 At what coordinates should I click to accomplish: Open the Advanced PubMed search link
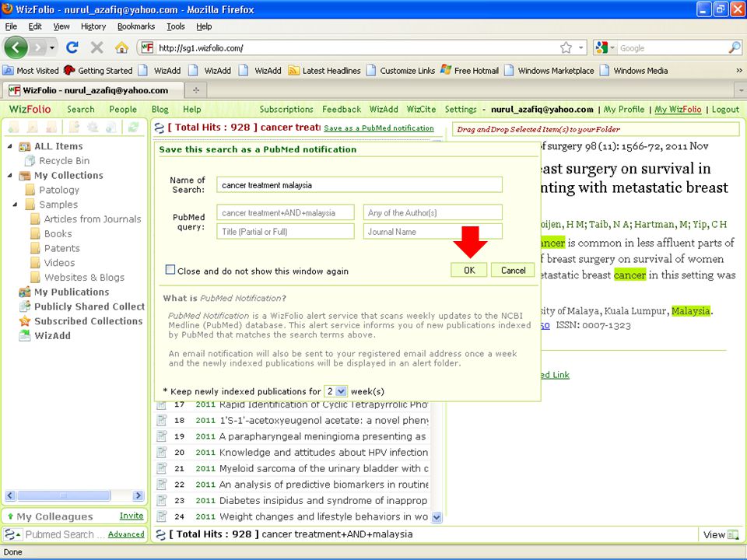tap(126, 534)
